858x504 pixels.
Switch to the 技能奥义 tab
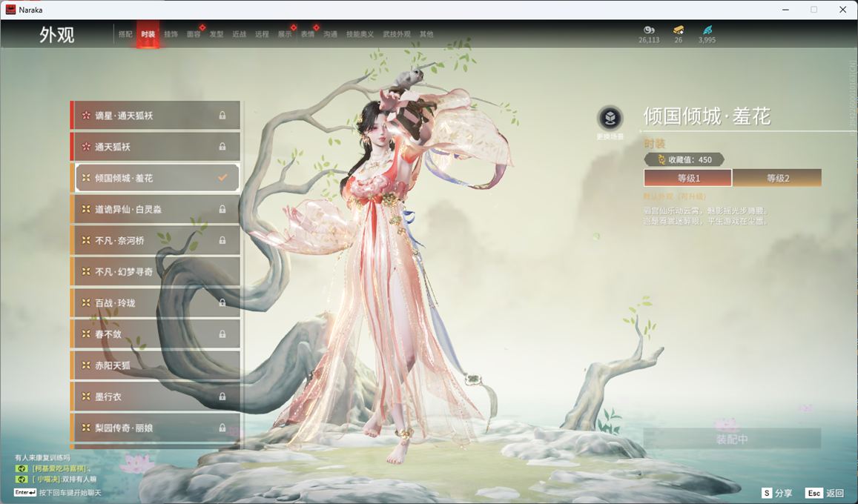360,34
